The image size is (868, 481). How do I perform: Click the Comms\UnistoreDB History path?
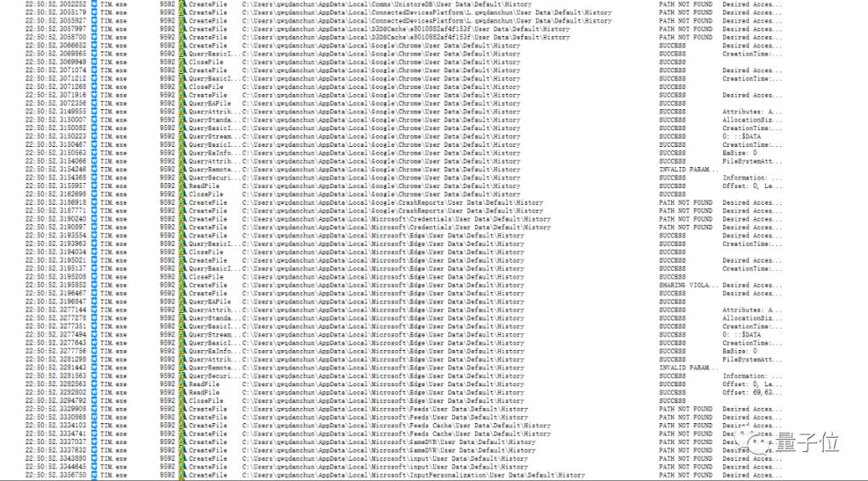(x=387, y=4)
